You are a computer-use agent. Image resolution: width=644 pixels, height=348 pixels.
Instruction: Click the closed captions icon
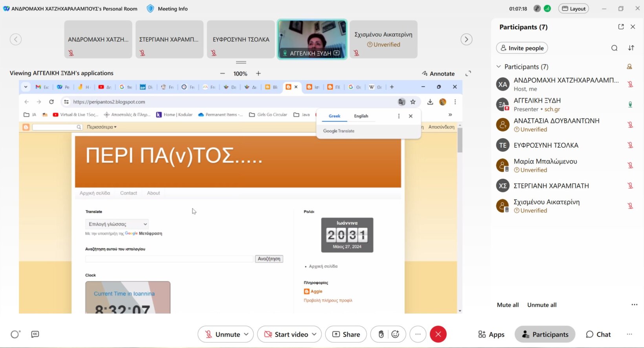(x=35, y=334)
